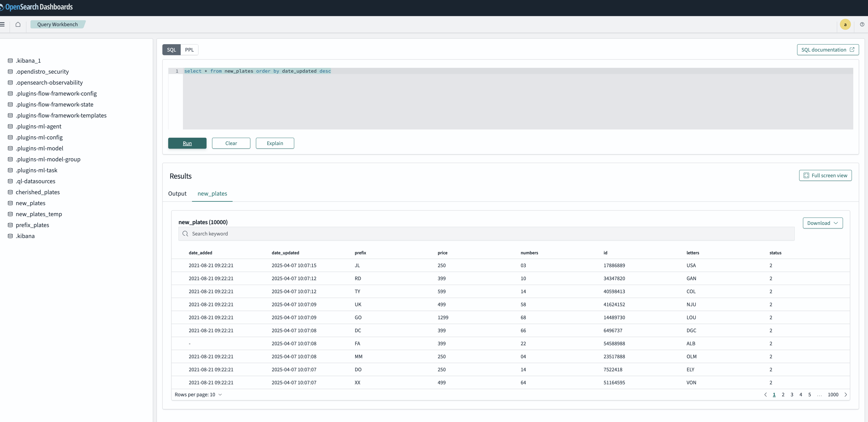The image size is (868, 422).
Task: Click the search magnifier icon in results
Action: [x=185, y=234]
